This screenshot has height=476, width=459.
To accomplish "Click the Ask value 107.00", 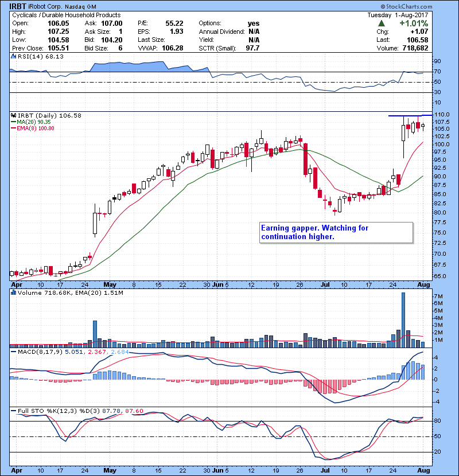I will point(112,24).
